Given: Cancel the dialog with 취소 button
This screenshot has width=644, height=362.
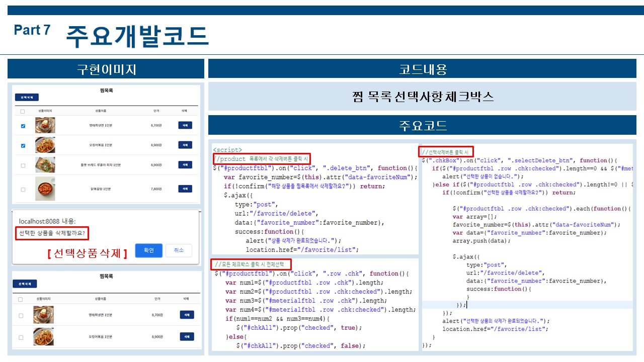Looking at the screenshot, I should pos(179,250).
